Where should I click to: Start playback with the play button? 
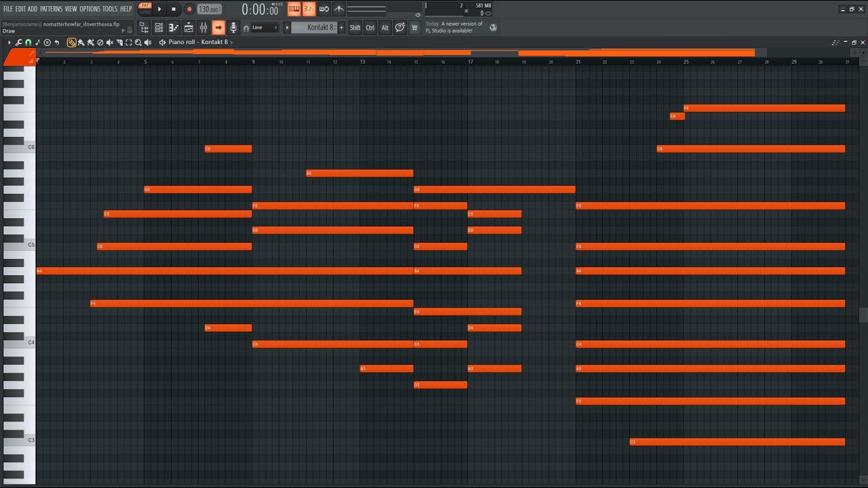point(160,9)
